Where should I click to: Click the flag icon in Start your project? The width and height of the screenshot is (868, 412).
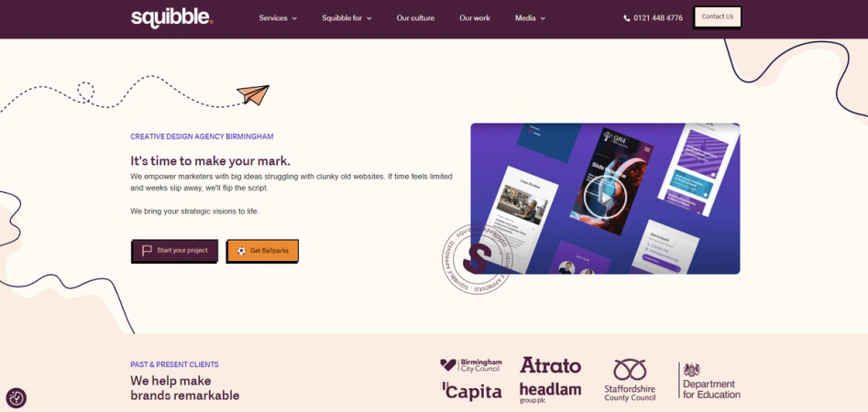tap(147, 251)
